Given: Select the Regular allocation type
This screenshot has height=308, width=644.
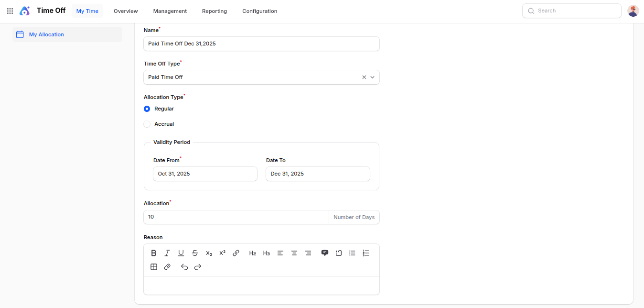Looking at the screenshot, I should [x=147, y=109].
